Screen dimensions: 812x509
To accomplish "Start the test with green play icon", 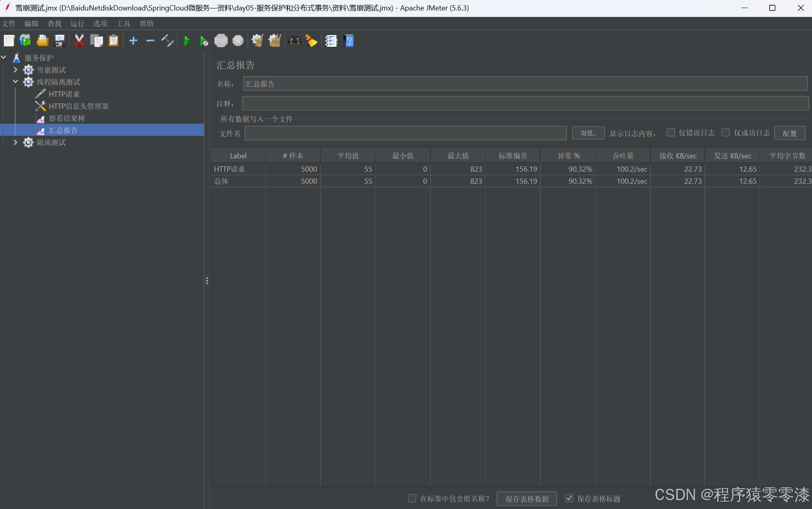I will (187, 41).
